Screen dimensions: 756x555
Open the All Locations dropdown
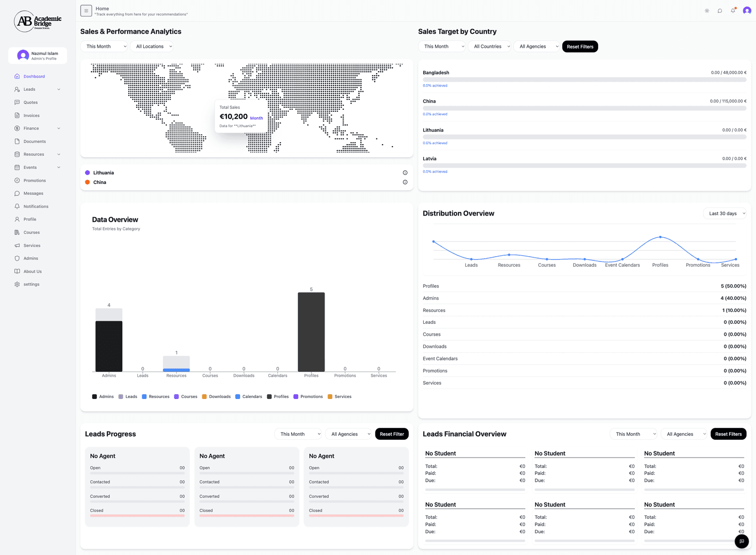pos(154,46)
